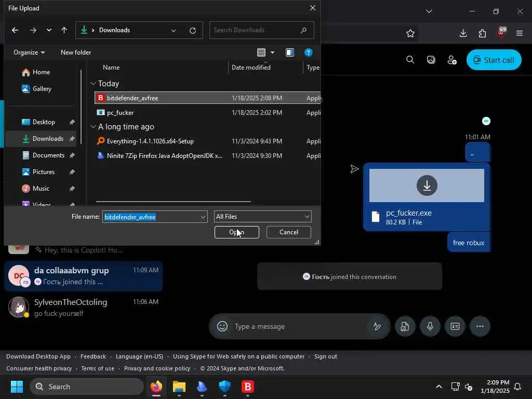Screen dimensions: 532x399
Task: Click Sign out link
Action: coord(325,356)
